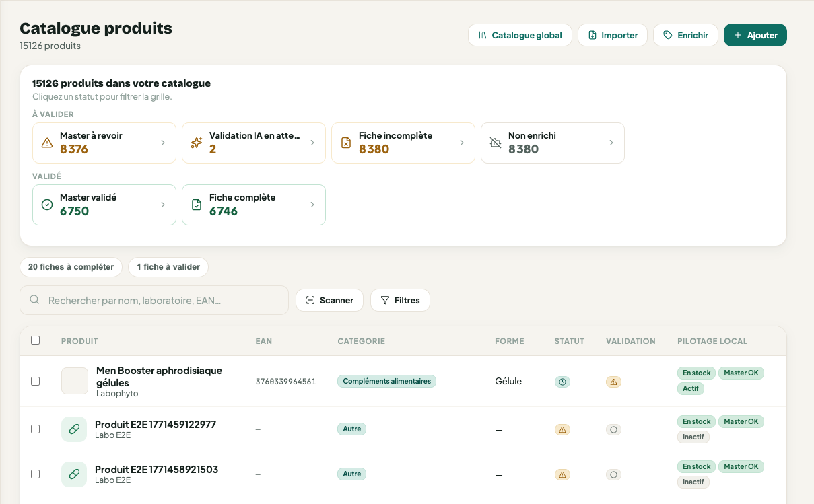This screenshot has height=504, width=814.
Task: Click the warning status icon for Produit E2E 1771458921503
Action: click(562, 474)
